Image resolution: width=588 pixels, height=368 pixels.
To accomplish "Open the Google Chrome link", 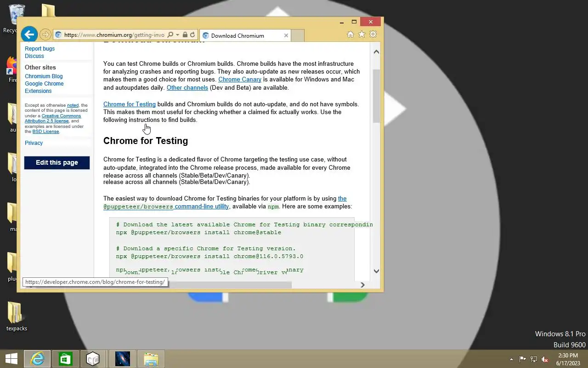I will click(44, 84).
